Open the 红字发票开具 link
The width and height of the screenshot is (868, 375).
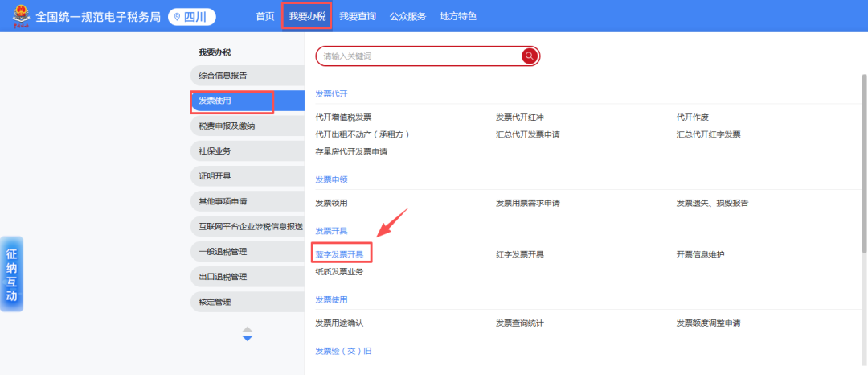(520, 255)
